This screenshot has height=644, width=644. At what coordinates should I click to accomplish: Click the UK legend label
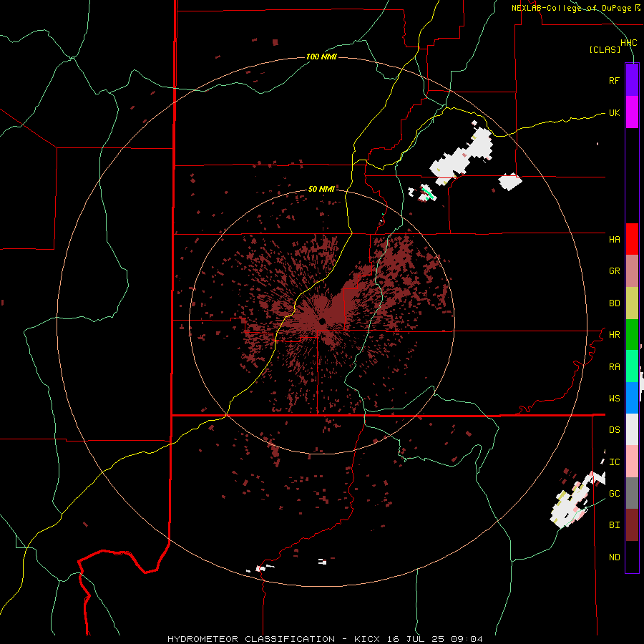(x=614, y=112)
